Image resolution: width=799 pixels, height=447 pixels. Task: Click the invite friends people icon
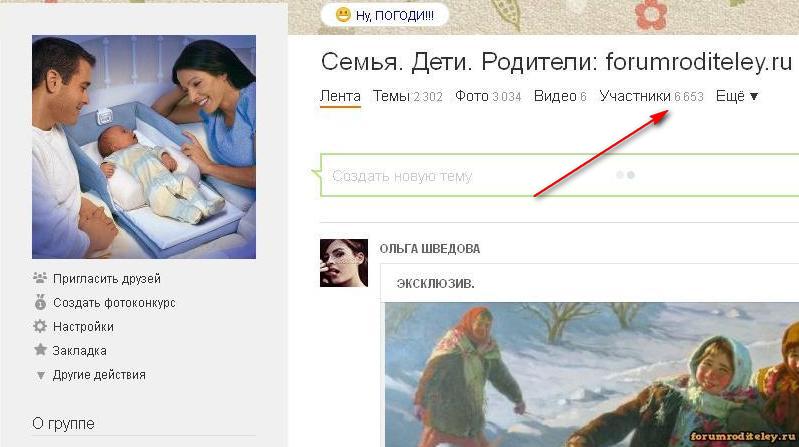point(40,278)
